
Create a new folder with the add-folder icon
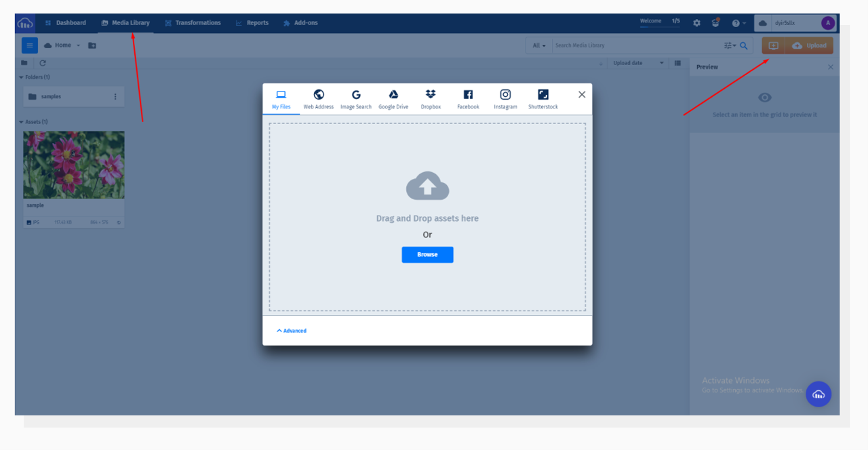[92, 45]
